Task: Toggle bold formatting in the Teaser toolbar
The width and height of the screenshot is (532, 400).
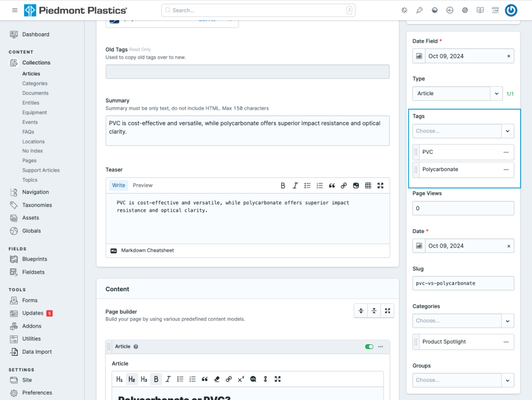Action: (x=283, y=185)
